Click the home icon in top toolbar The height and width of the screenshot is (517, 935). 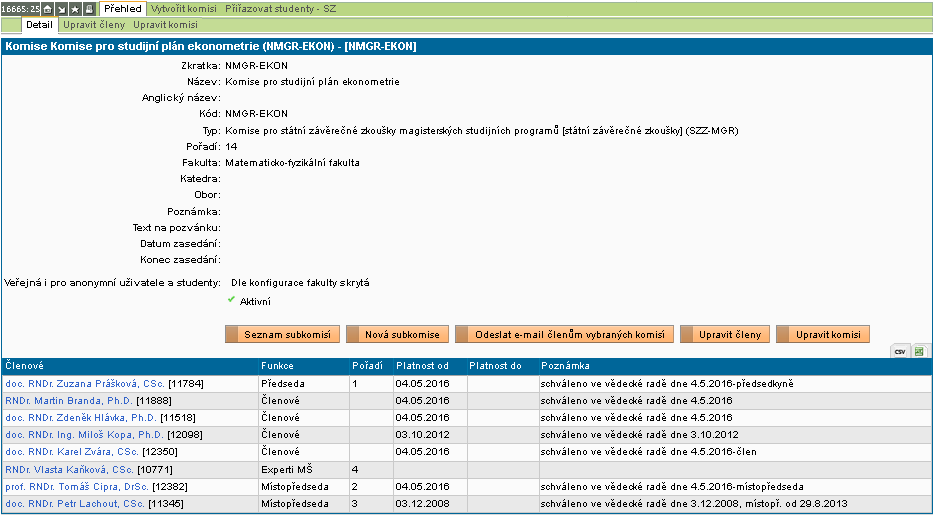tap(47, 9)
